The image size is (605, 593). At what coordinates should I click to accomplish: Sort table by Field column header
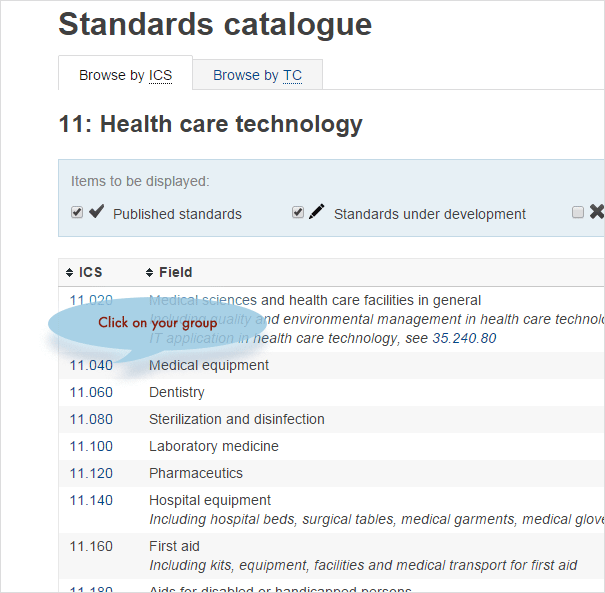175,273
